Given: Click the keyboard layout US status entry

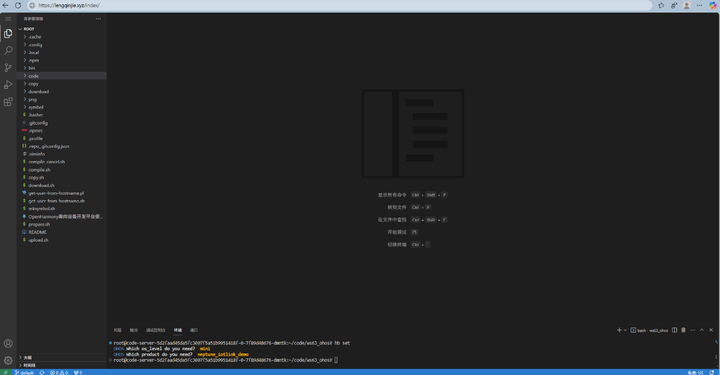Looking at the screenshot, I should point(695,372).
